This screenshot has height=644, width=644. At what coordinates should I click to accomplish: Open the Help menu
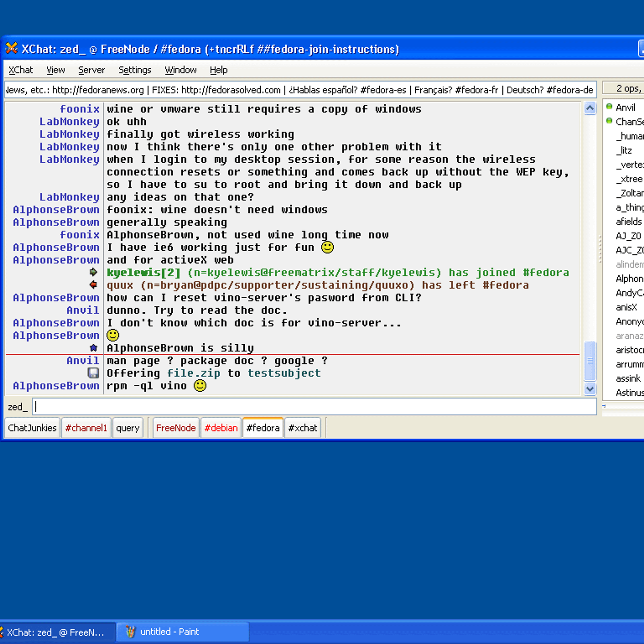pyautogui.click(x=219, y=70)
